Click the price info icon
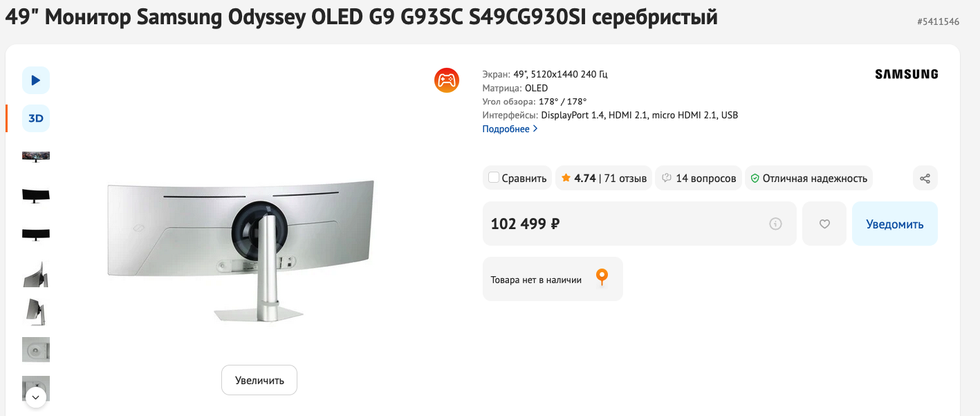Viewport: 980px width, 416px height. (x=775, y=224)
